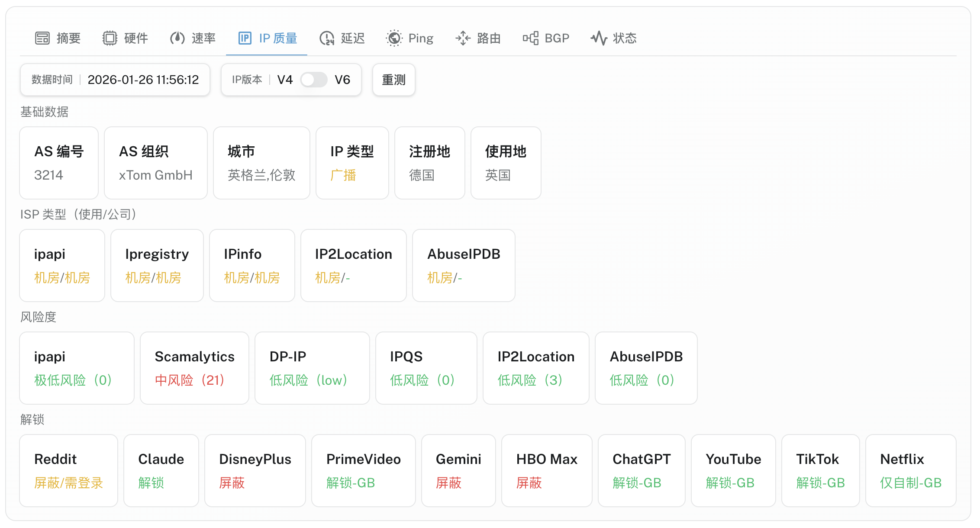Click the IP 质量 tab icon

tap(245, 38)
